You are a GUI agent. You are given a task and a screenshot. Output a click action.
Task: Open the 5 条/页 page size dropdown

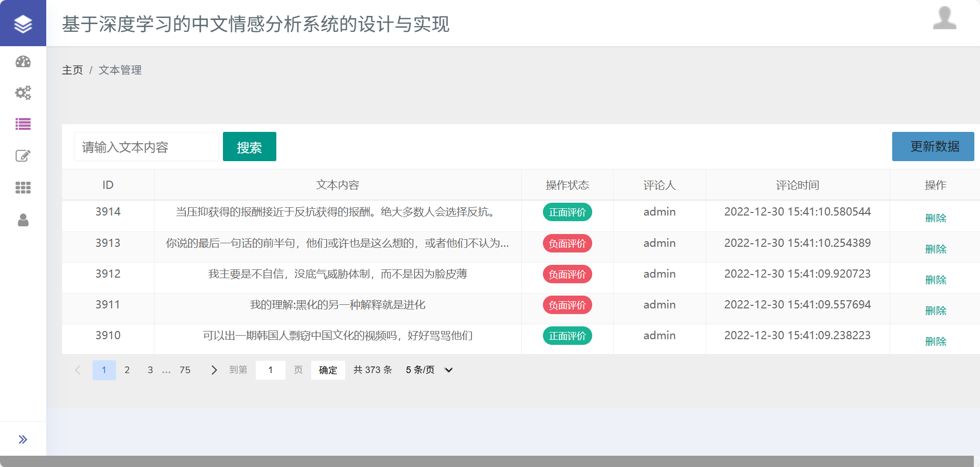click(x=428, y=370)
